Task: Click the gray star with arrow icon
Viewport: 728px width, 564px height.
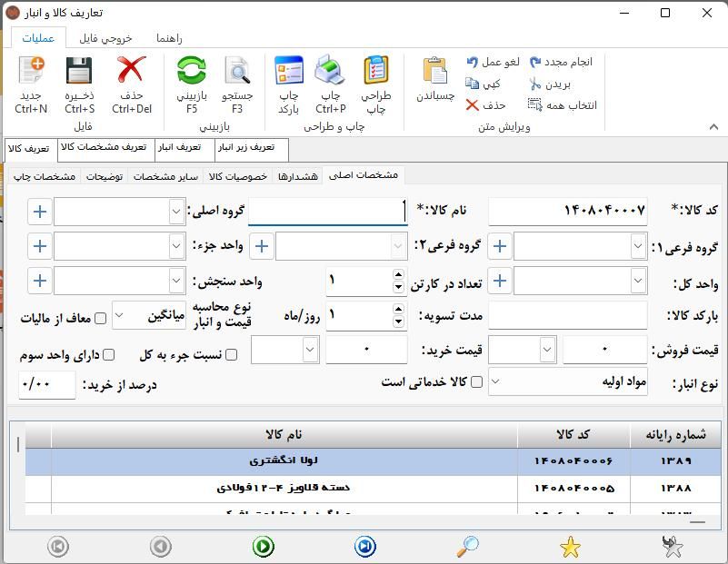Action: coord(673,547)
